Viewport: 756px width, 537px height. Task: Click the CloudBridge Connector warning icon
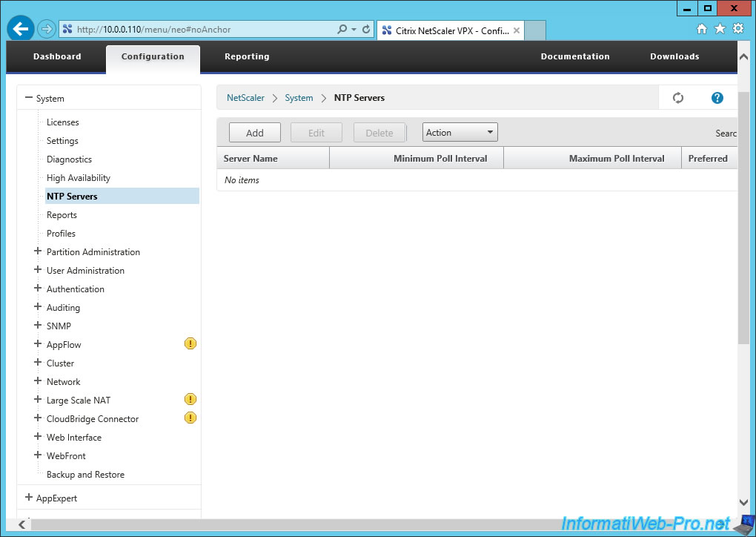click(x=190, y=418)
